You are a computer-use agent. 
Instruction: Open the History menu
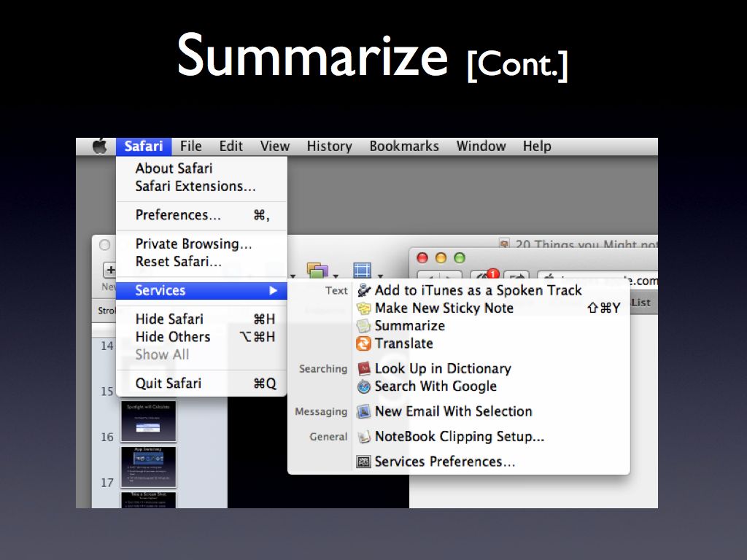pos(329,146)
